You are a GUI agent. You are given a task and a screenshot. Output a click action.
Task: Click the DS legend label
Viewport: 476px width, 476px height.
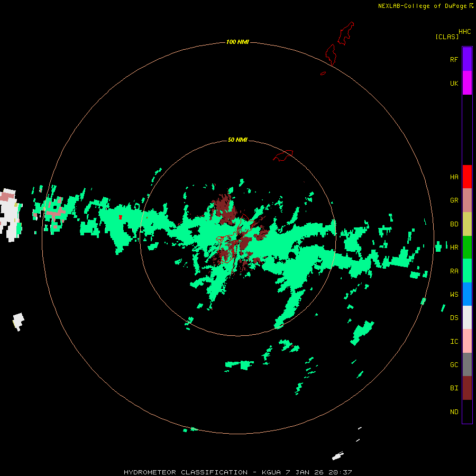[454, 318]
